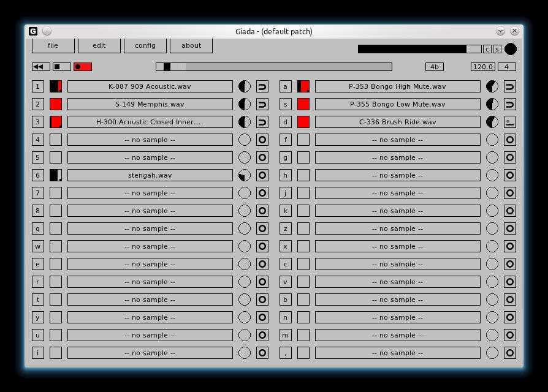
Task: Click loop mode icon for C-336 Brush Ride
Action: pos(510,122)
